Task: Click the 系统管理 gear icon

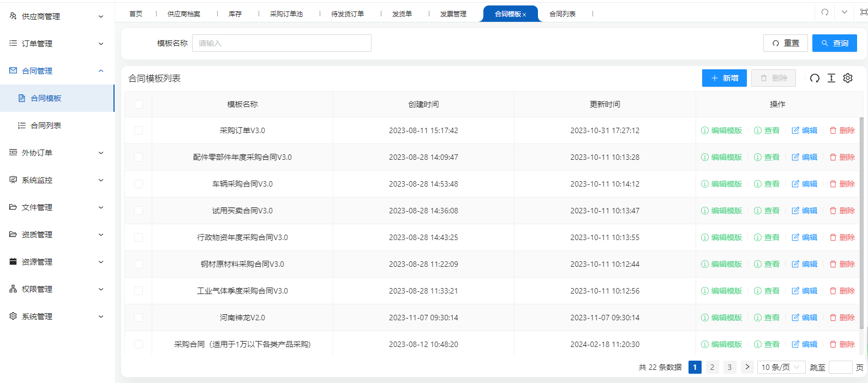Action: point(13,316)
